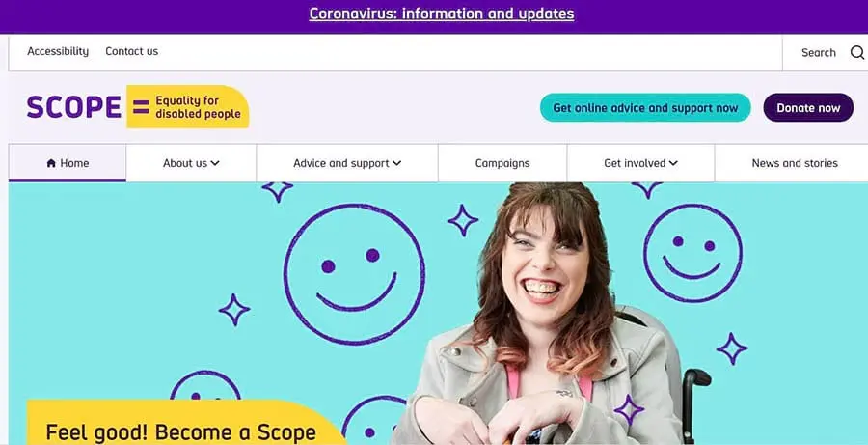This screenshot has width=868, height=445.
Task: Click the home icon in navigation
Action: [51, 163]
